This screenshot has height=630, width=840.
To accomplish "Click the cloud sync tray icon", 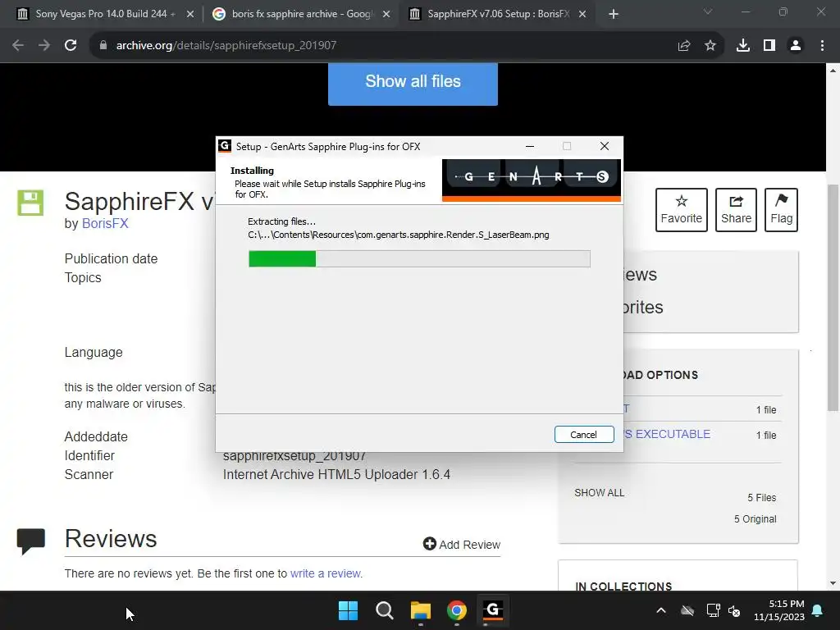I will click(x=687, y=610).
